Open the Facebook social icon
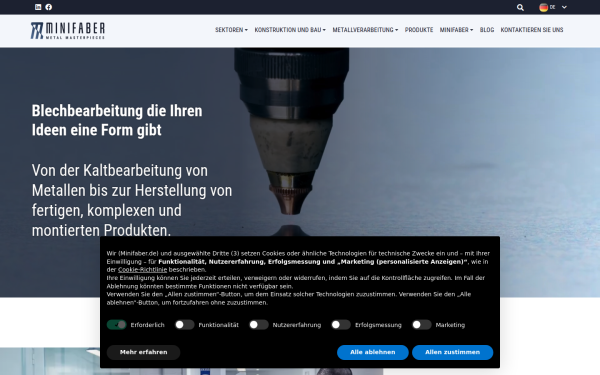The width and height of the screenshot is (600, 375). pos(49,7)
